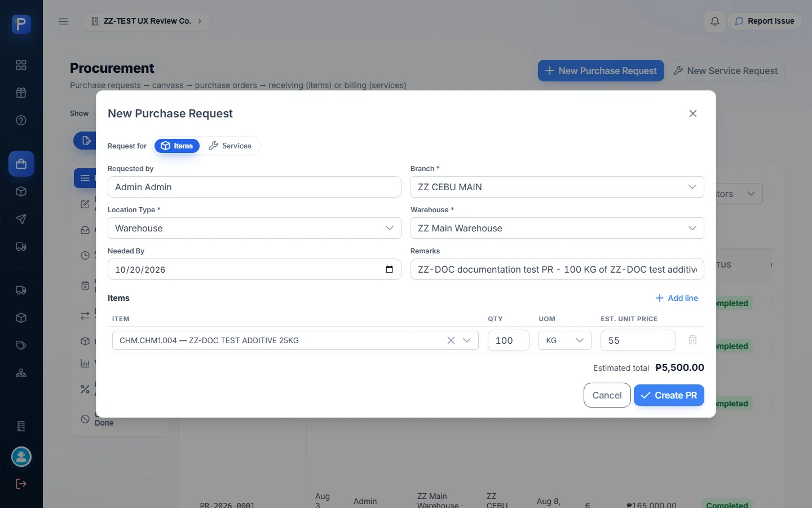Click the user avatar in the sidebar
This screenshot has height=508, width=812.
(21, 457)
